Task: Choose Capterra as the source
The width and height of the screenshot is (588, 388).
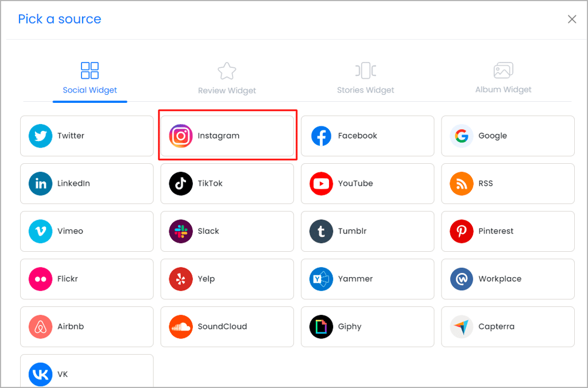Action: [508, 326]
